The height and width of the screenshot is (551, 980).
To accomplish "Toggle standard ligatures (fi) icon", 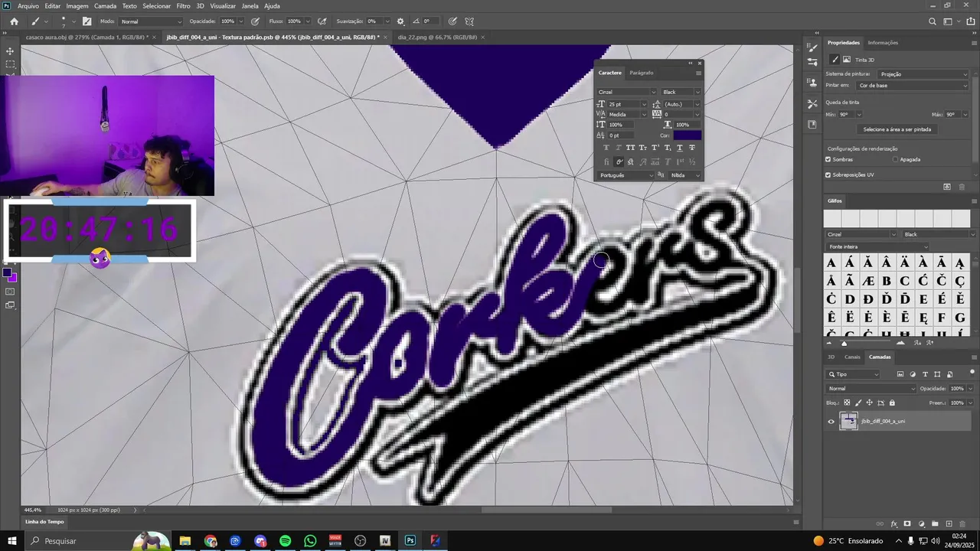I will pos(606,162).
